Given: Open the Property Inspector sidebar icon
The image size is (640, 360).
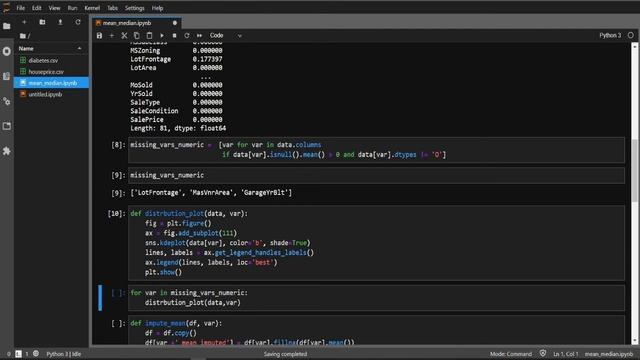Looking at the screenshot, I should [x=7, y=101].
